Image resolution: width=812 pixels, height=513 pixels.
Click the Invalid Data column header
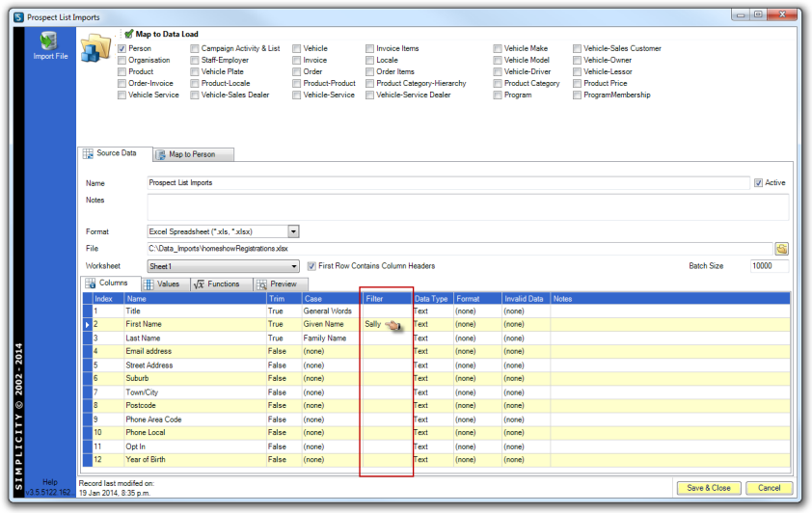click(526, 299)
